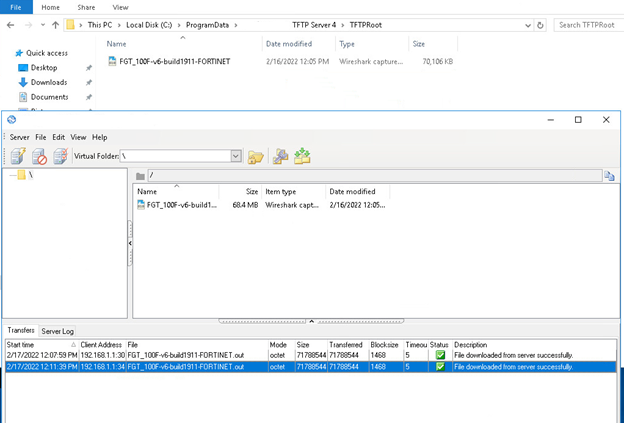Select FGT_100F-v6-build1911-FORTINET file name in Explorer
The image size is (624, 423).
click(175, 61)
